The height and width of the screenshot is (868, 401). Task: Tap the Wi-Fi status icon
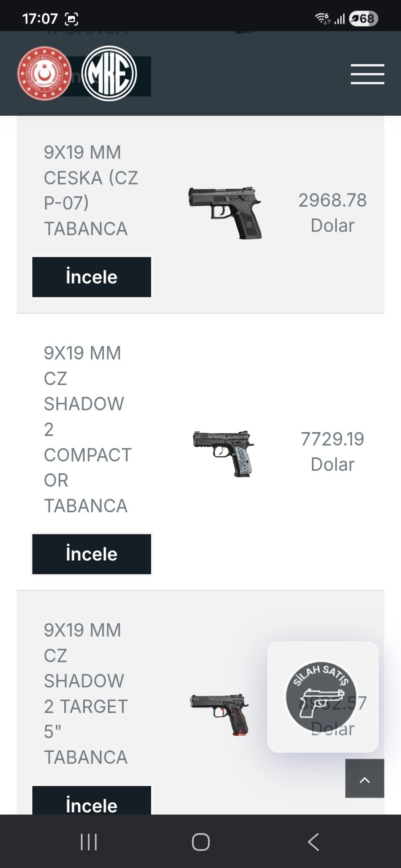click(322, 19)
